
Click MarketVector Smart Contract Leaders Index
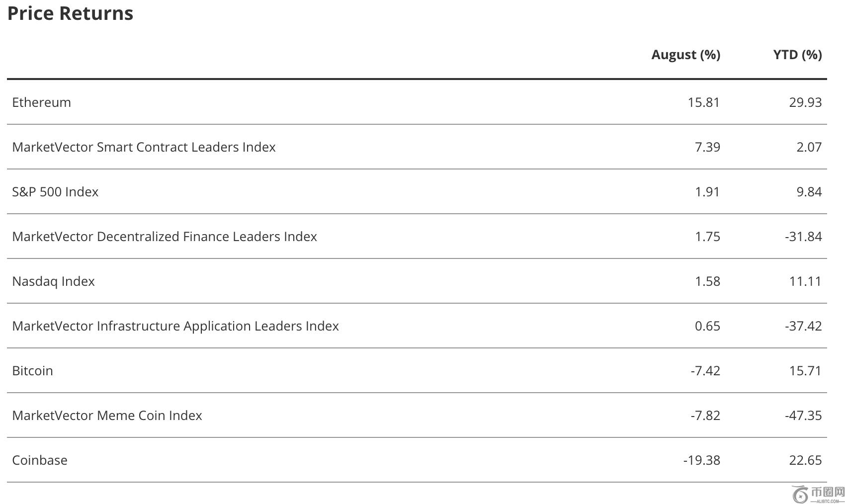(144, 147)
